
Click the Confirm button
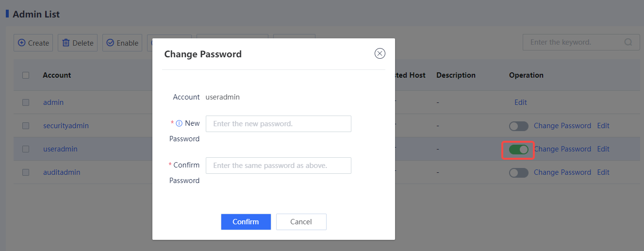pyautogui.click(x=246, y=222)
